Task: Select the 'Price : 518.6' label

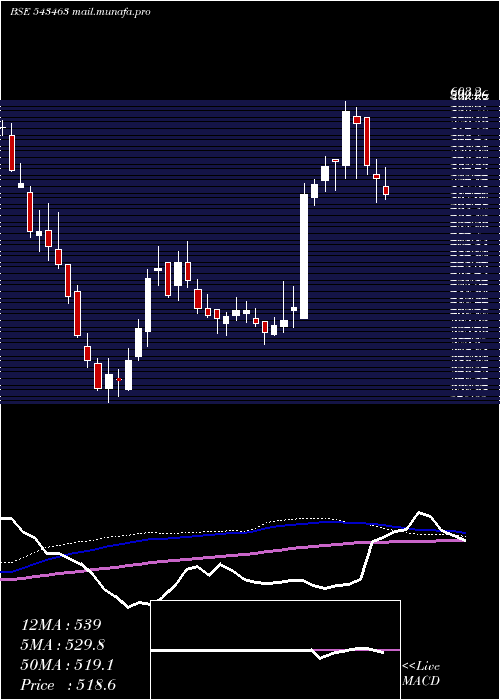Action: 68,685
